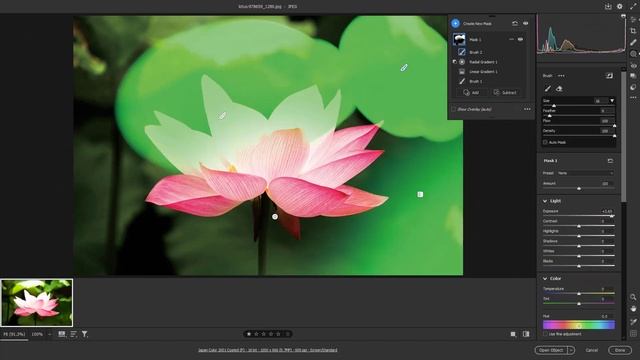Screen dimensions: 640x360
Task: Expand brush size options triangle
Action: (x=612, y=100)
